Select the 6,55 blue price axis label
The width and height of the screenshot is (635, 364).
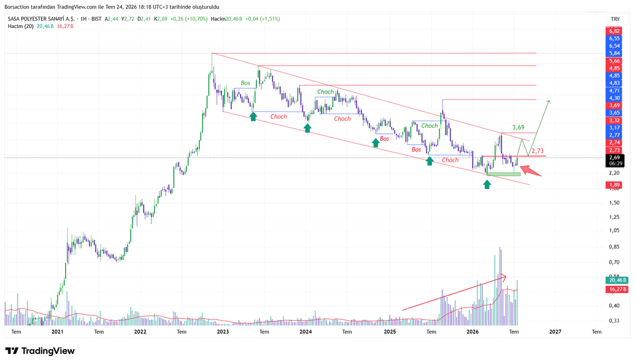614,39
